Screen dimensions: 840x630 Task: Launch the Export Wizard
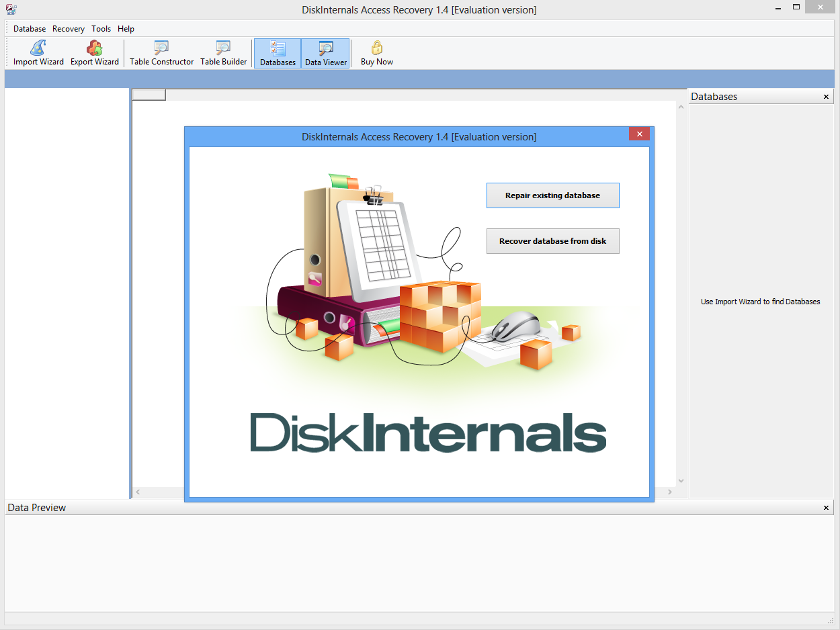click(95, 53)
